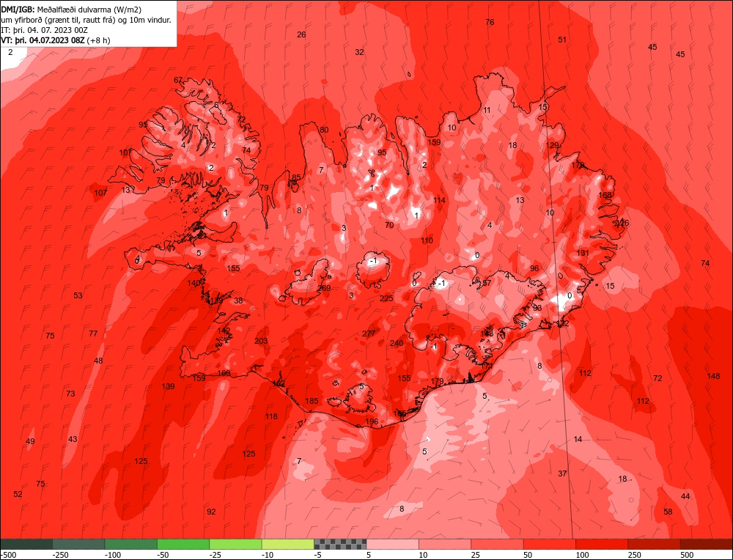The image size is (733, 560).
Task: Click the map value '43'
Action: tap(73, 439)
